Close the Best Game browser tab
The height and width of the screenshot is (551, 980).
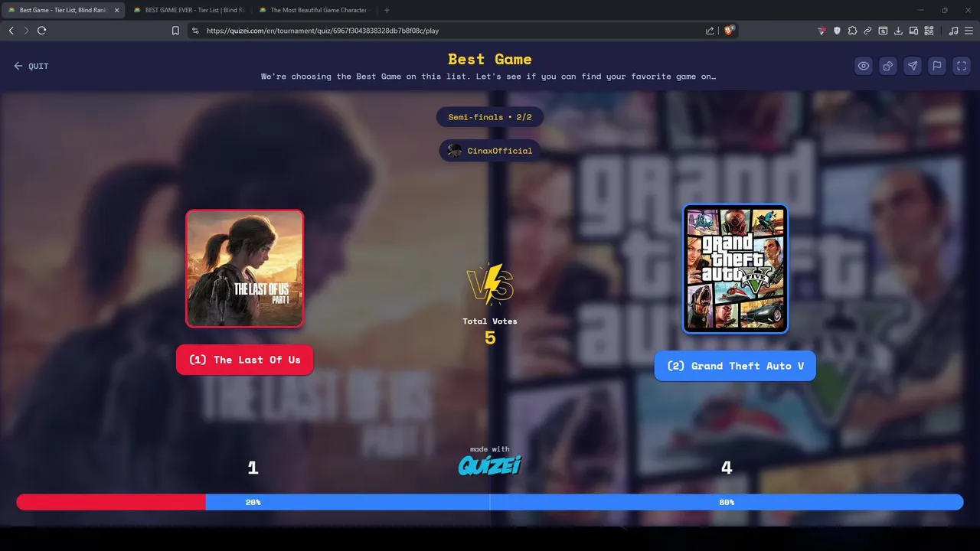point(117,10)
